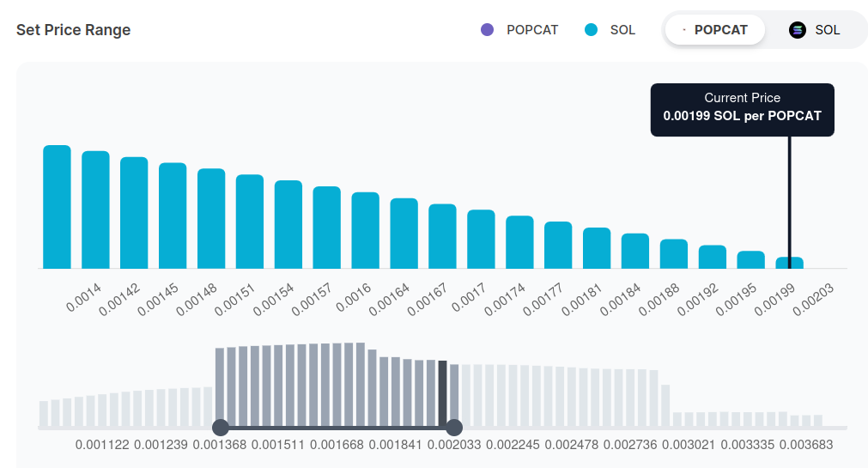Click the POPCAT legend label
Screen dimensions: 868x468
[532, 30]
